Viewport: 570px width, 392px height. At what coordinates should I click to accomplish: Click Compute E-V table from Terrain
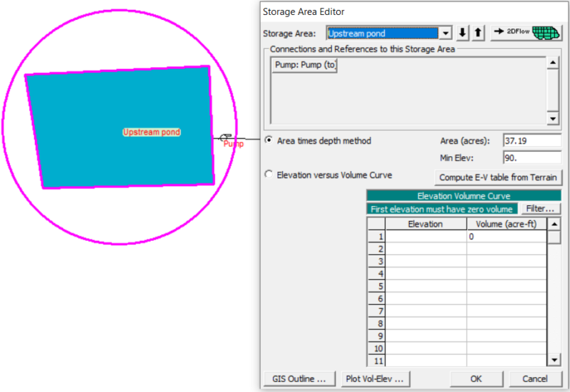498,177
